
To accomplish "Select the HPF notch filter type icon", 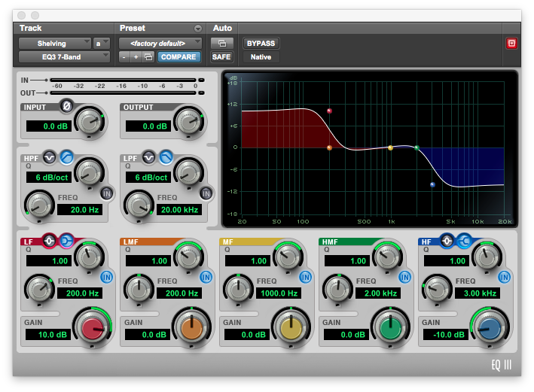I will coord(50,157).
